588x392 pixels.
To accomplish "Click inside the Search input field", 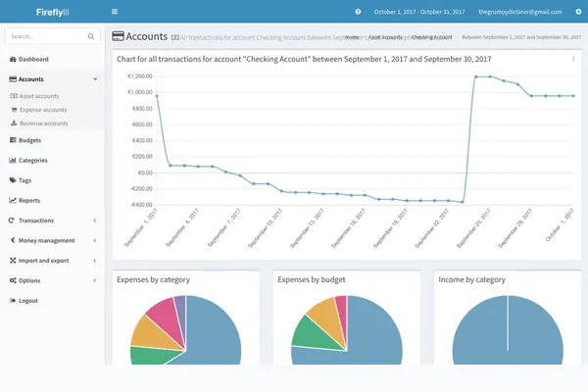I will pyautogui.click(x=45, y=36).
